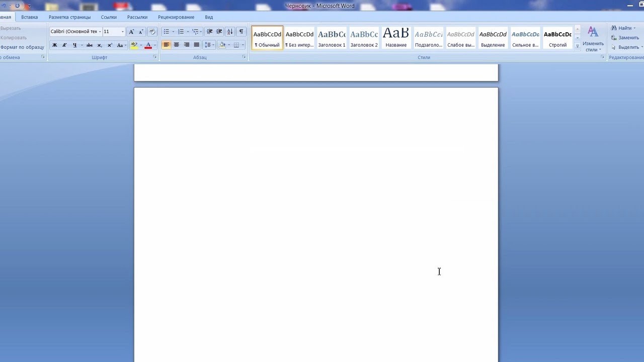Viewport: 644px width, 362px height.
Task: Open the Абзац dialog launcher
Action: coord(244,57)
